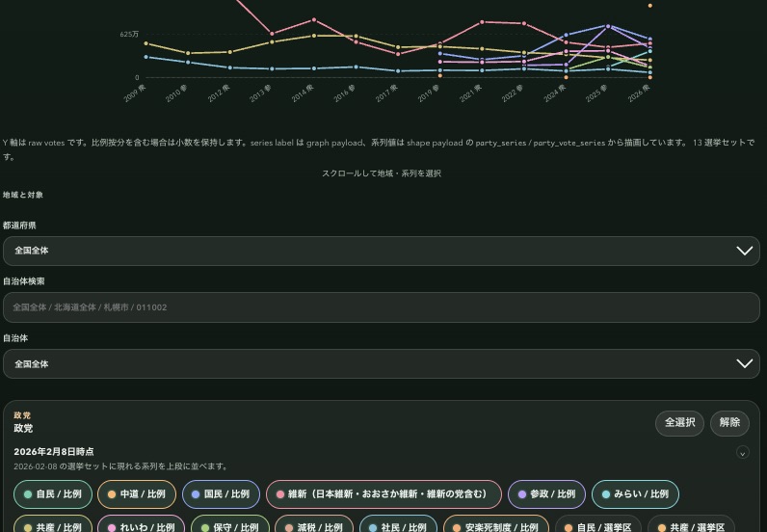Open the 自治体 dropdown showing 全国全体

[382, 363]
